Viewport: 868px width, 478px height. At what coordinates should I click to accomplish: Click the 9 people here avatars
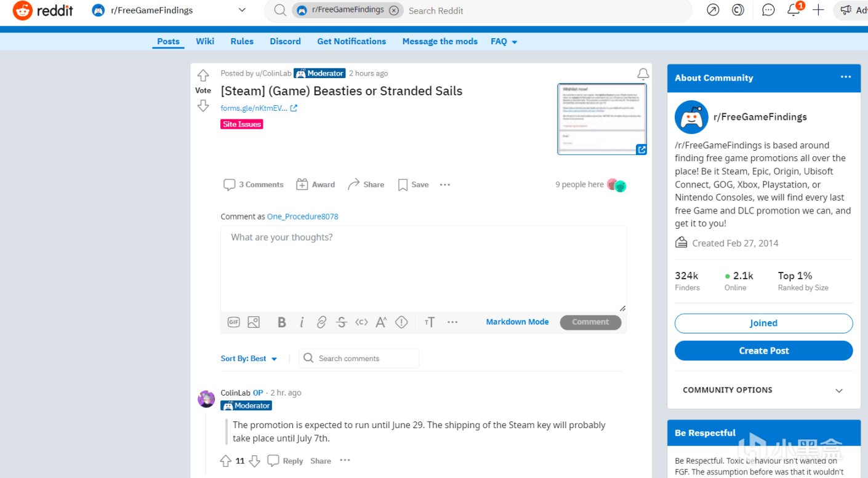click(616, 185)
